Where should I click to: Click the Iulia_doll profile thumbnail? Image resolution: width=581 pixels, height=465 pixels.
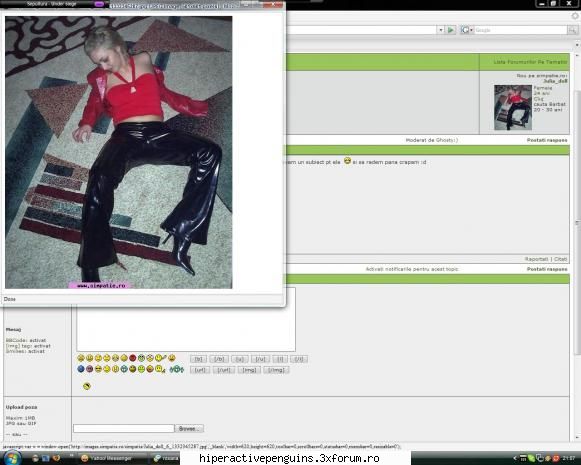(513, 107)
